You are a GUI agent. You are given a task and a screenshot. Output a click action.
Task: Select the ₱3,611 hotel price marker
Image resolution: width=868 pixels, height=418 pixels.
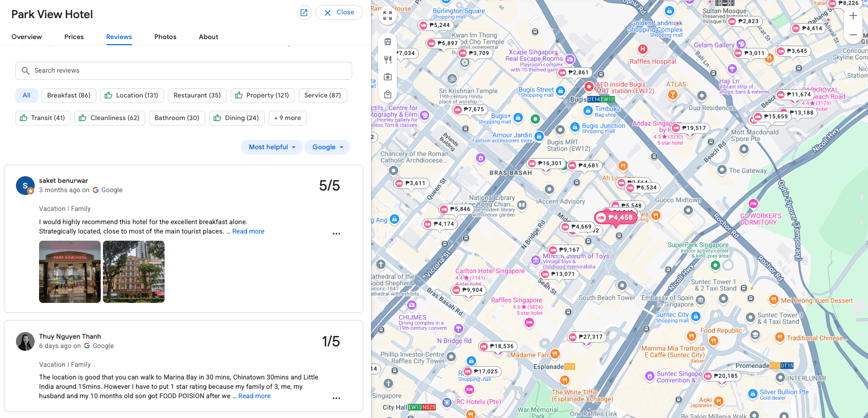pyautogui.click(x=411, y=183)
